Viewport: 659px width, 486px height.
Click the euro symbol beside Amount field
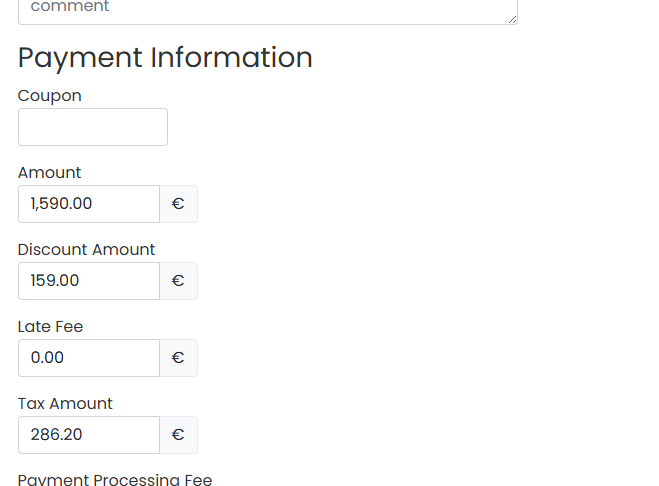(178, 204)
